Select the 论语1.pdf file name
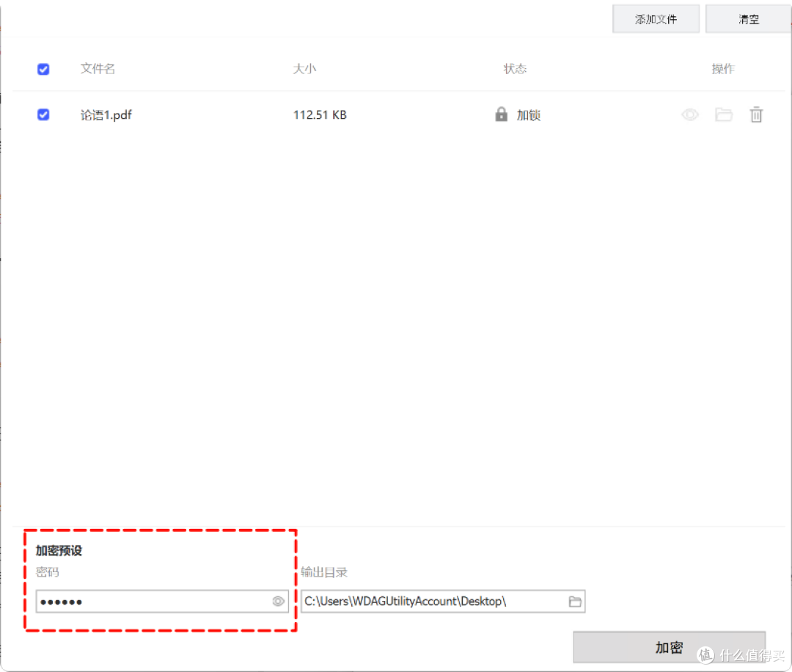 106,115
